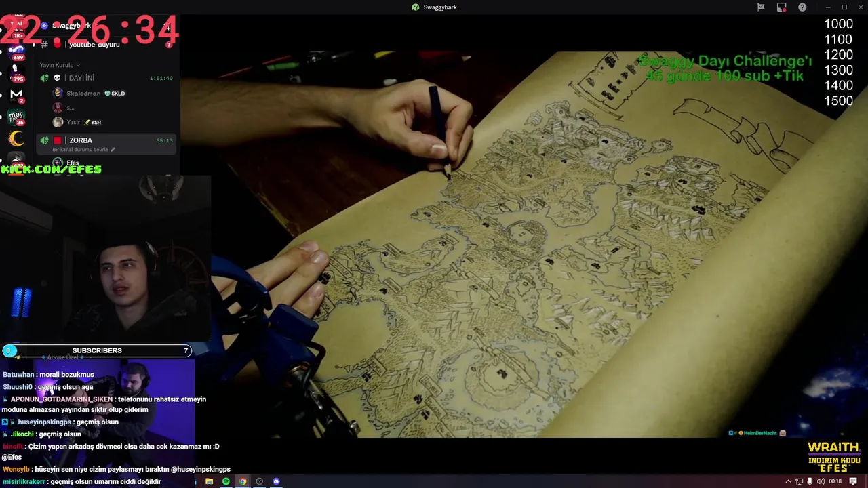Click chat username misirlikrakerr
This screenshot has height=488, width=868.
[24, 482]
